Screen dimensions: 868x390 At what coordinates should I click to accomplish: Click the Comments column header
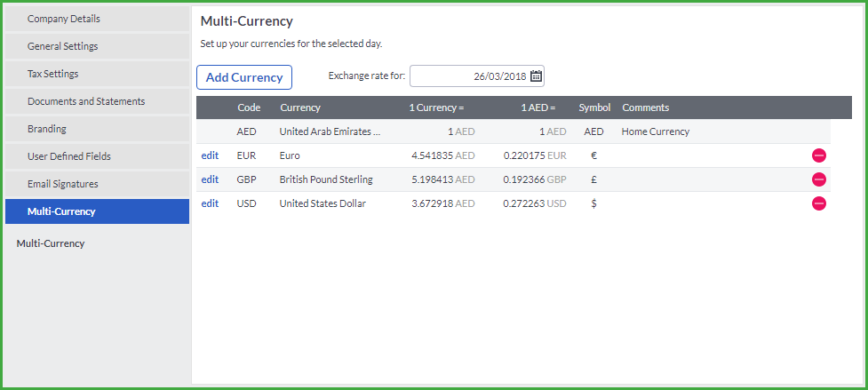tap(646, 107)
